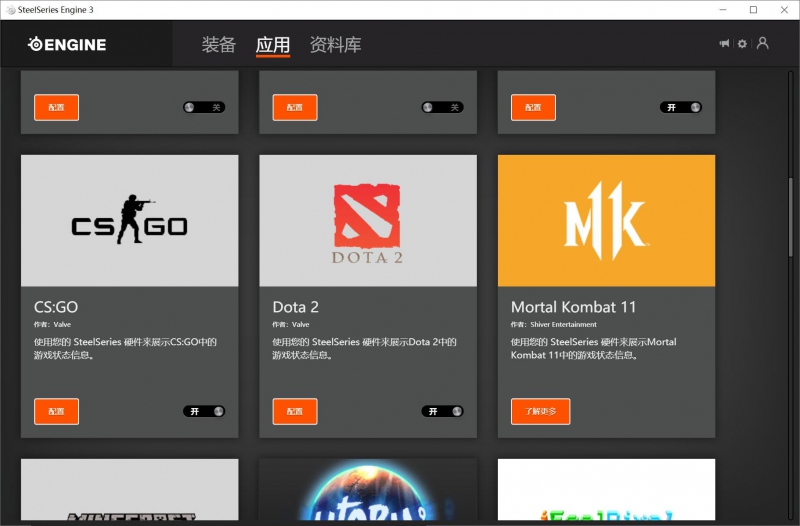Image resolution: width=800 pixels, height=526 pixels.
Task: Click the Dota 2 description paragraph
Action: (x=364, y=348)
